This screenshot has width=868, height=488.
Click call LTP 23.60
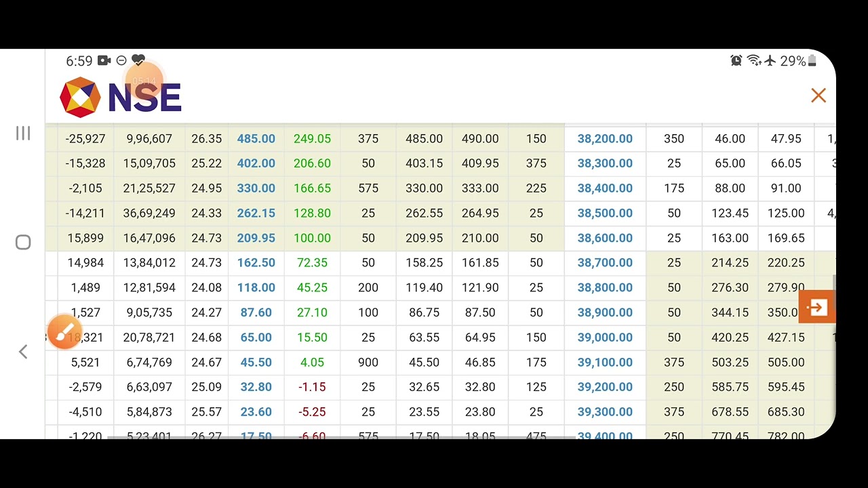pos(256,412)
